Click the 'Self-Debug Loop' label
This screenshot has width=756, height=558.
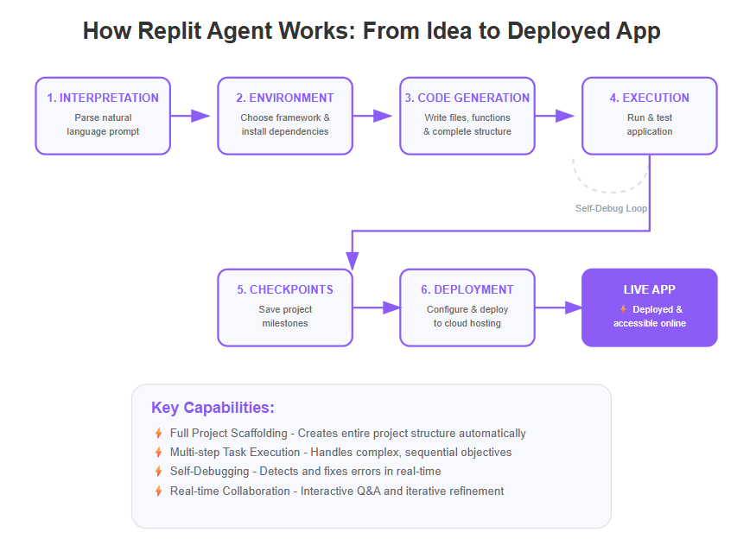pos(611,208)
